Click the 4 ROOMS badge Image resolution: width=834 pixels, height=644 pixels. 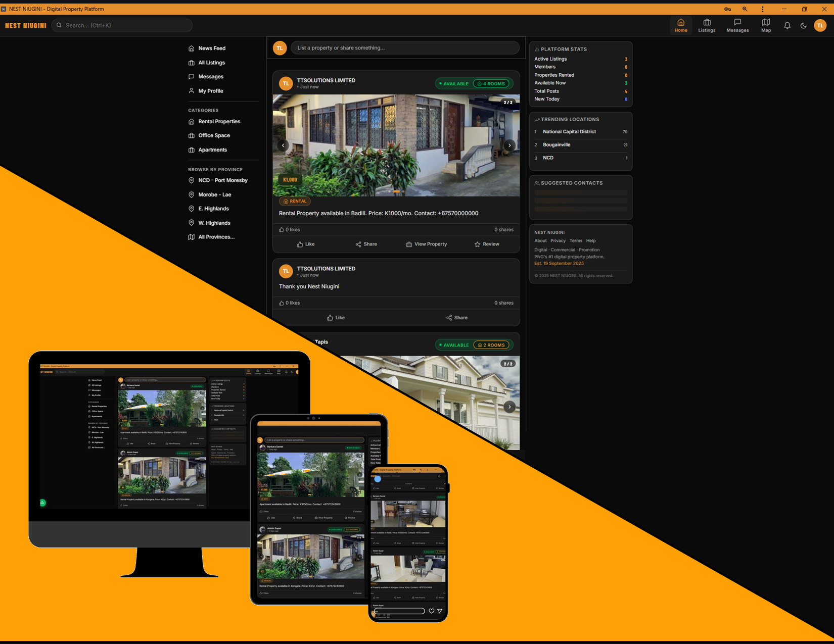click(491, 84)
